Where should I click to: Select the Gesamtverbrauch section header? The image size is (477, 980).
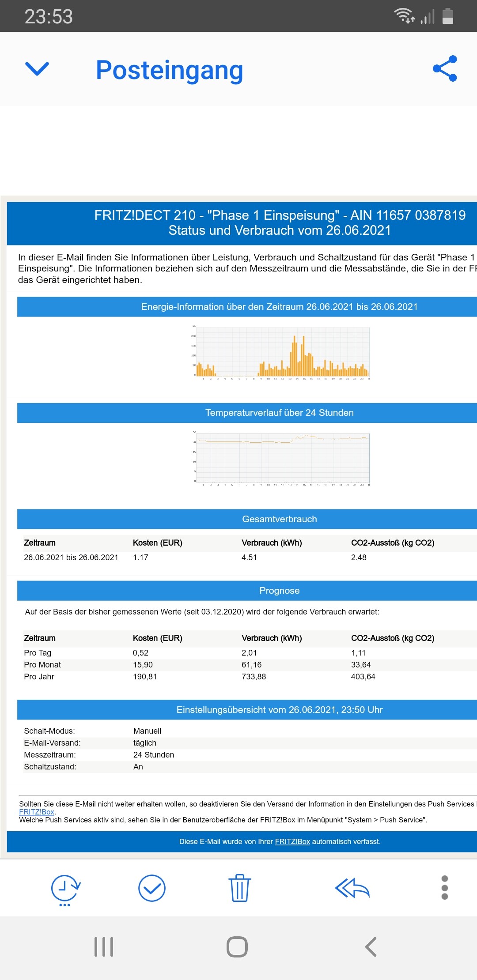[x=247, y=519]
